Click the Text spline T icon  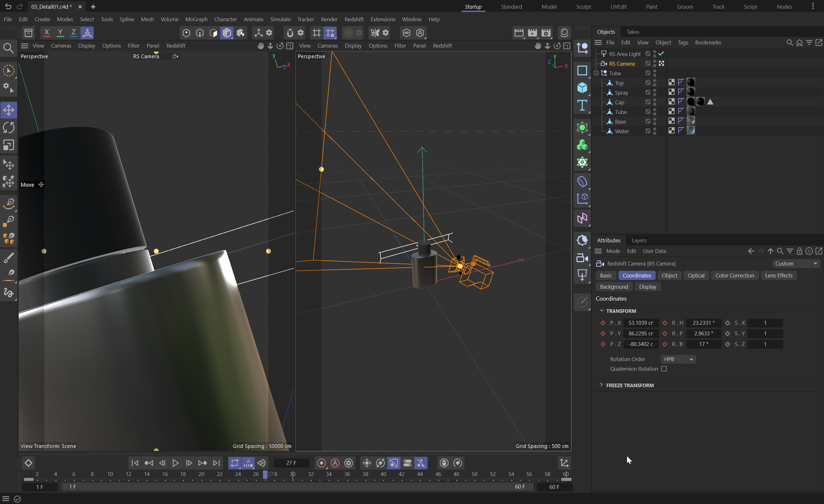(582, 106)
